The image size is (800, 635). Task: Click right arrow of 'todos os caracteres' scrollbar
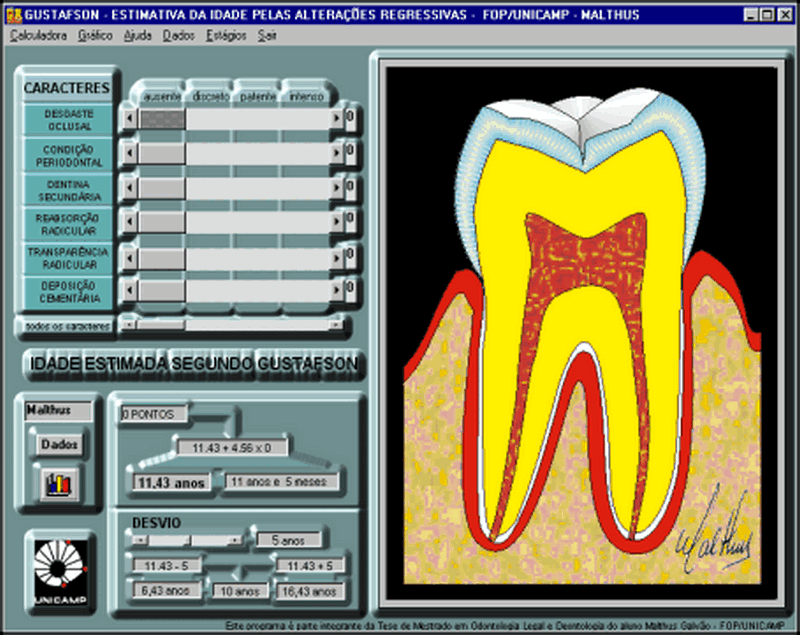(x=336, y=325)
